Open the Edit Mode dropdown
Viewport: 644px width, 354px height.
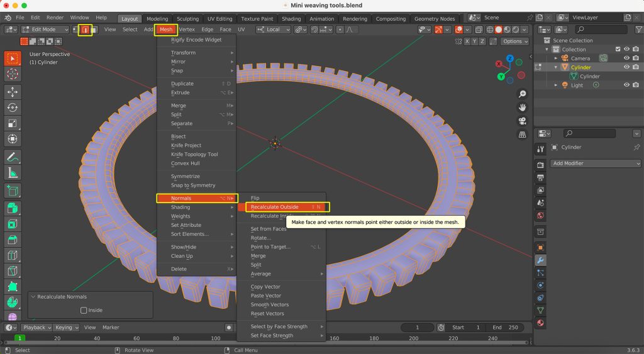(x=45, y=30)
